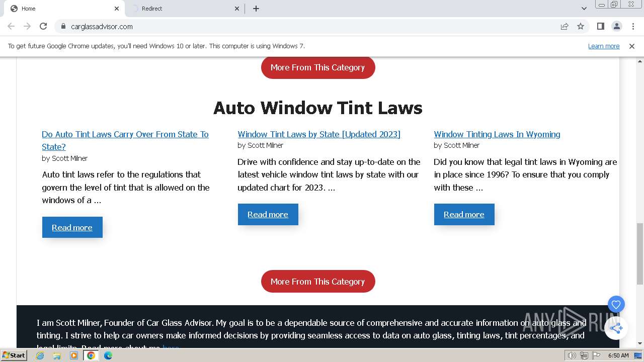The image size is (644, 362).
Task: Click 'by Scott Milner' under Tint Laws by State
Action: 261,145
